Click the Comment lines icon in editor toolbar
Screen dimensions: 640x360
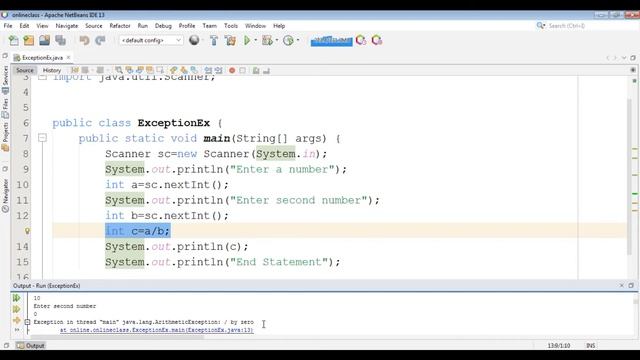coord(256,70)
